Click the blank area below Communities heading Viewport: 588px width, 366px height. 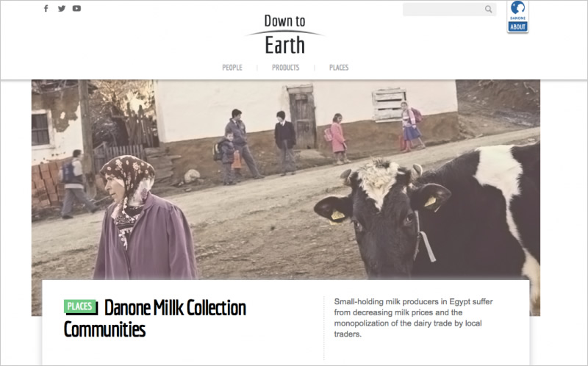(x=180, y=352)
